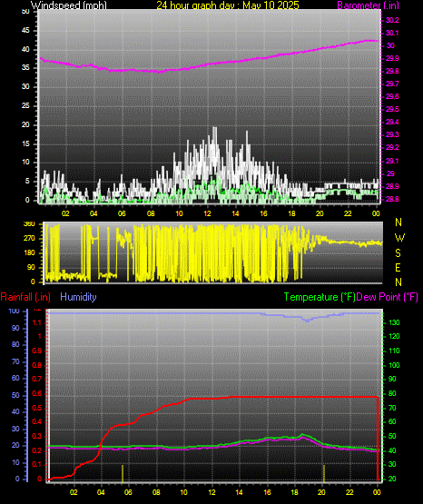Click the 270 wind direction scale value
The height and width of the screenshot is (504, 423).
point(29,239)
